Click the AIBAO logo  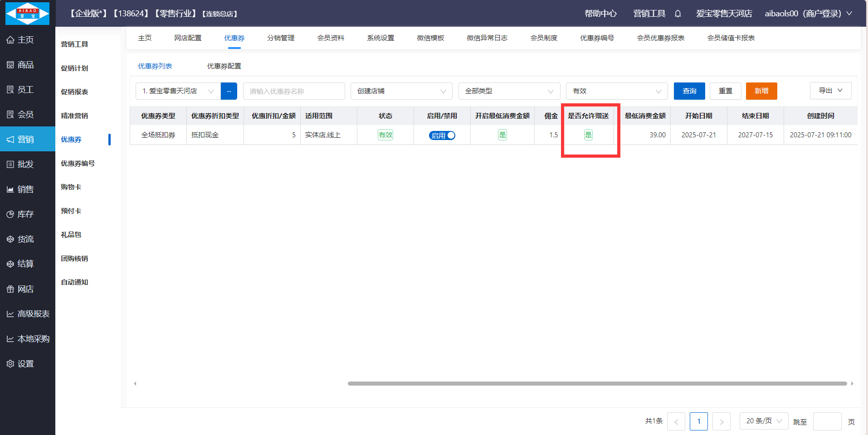point(27,14)
